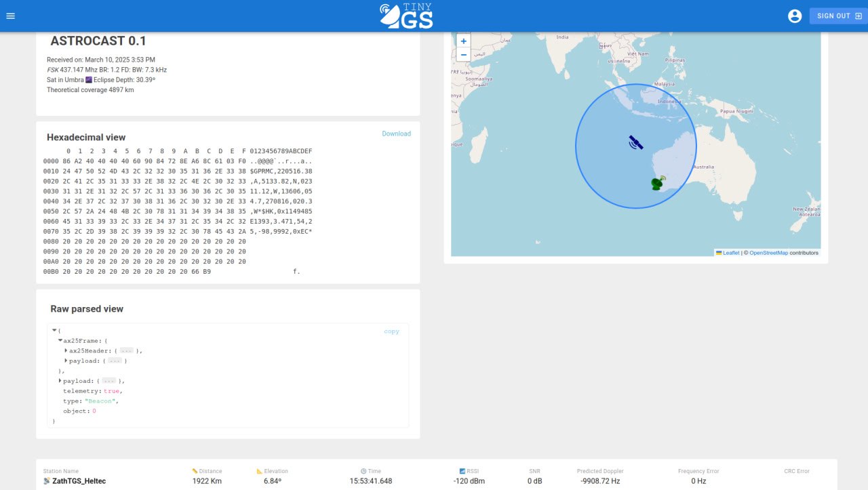Click the ruler icon beside Distance
This screenshot has width=868, height=490.
[x=195, y=471]
